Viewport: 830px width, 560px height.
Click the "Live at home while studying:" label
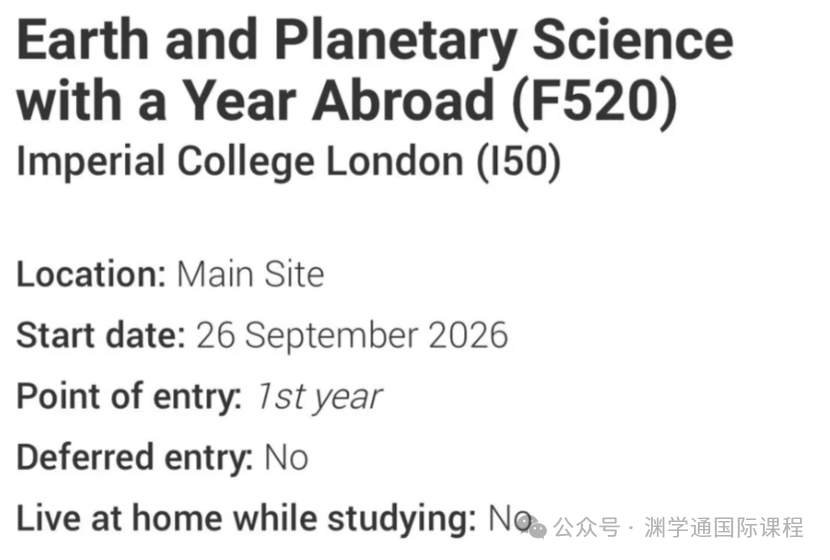[246, 519]
